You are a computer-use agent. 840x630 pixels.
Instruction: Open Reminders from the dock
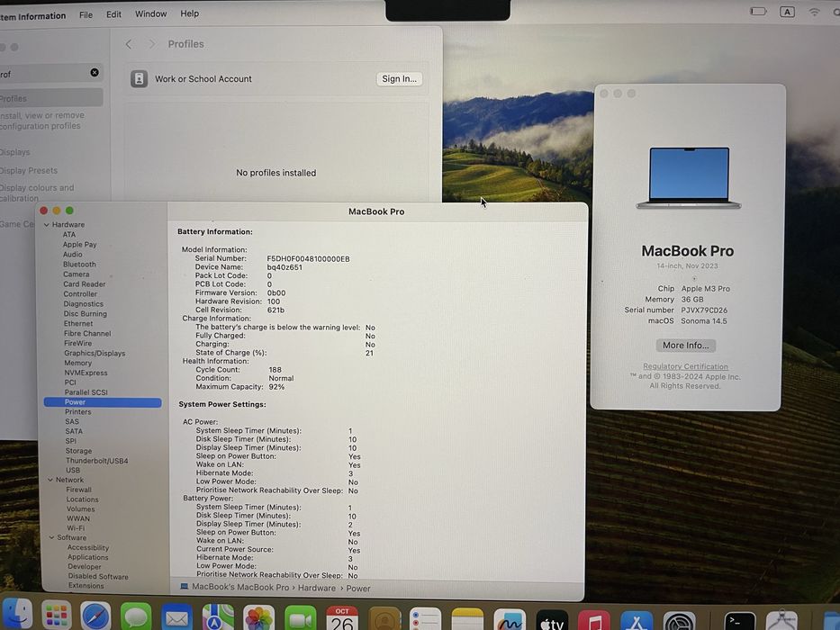(x=425, y=620)
